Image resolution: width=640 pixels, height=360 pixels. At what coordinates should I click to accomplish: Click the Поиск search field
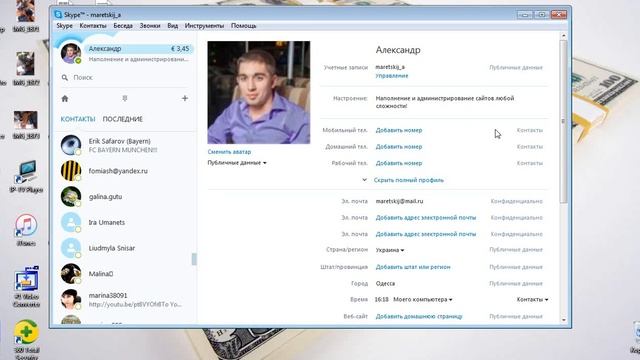(x=124, y=78)
